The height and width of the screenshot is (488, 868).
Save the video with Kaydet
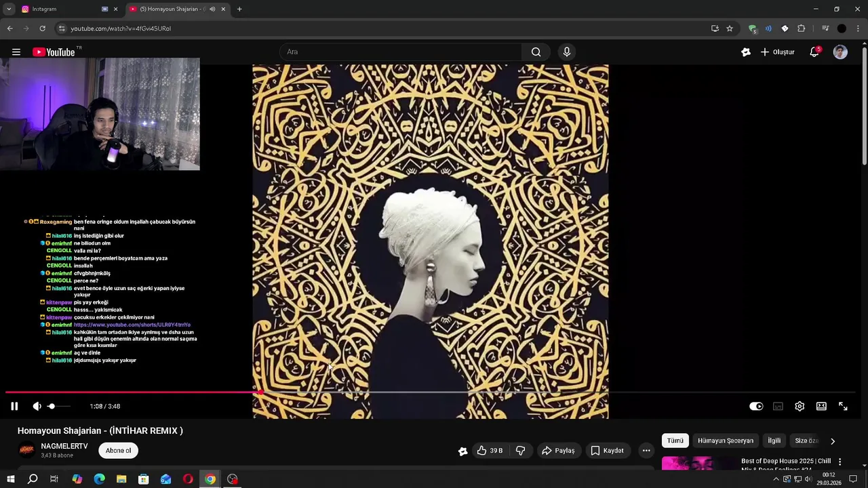[x=607, y=451]
